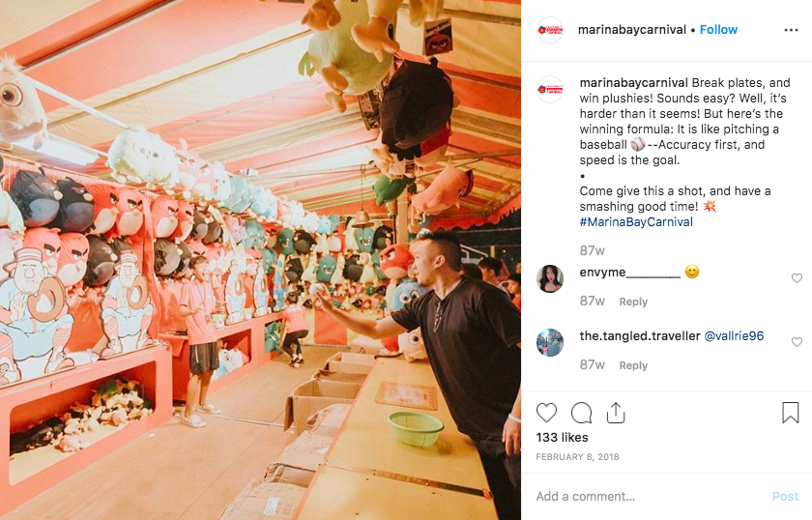Follow the marinabaycarnival account
This screenshot has height=520, width=812.
(718, 30)
